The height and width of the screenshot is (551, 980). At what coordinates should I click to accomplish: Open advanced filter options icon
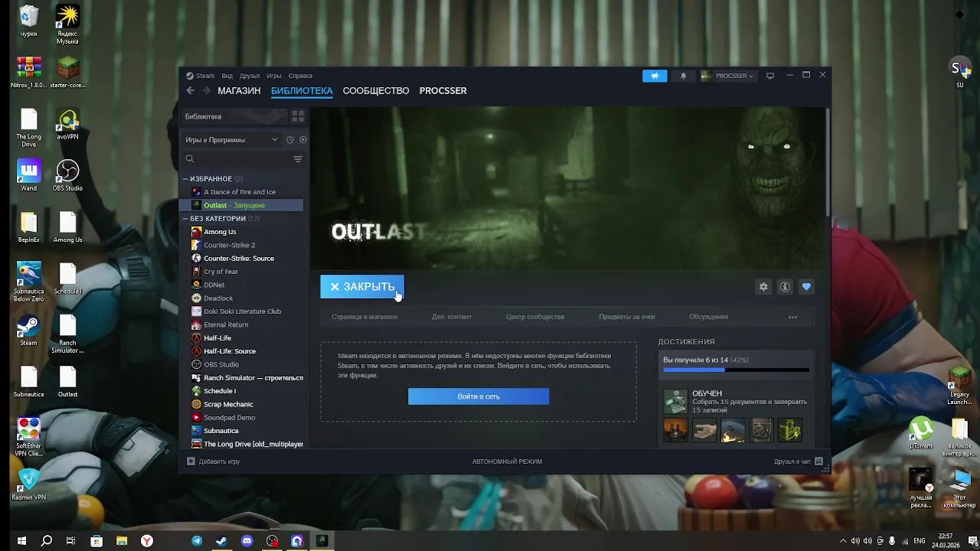(298, 159)
